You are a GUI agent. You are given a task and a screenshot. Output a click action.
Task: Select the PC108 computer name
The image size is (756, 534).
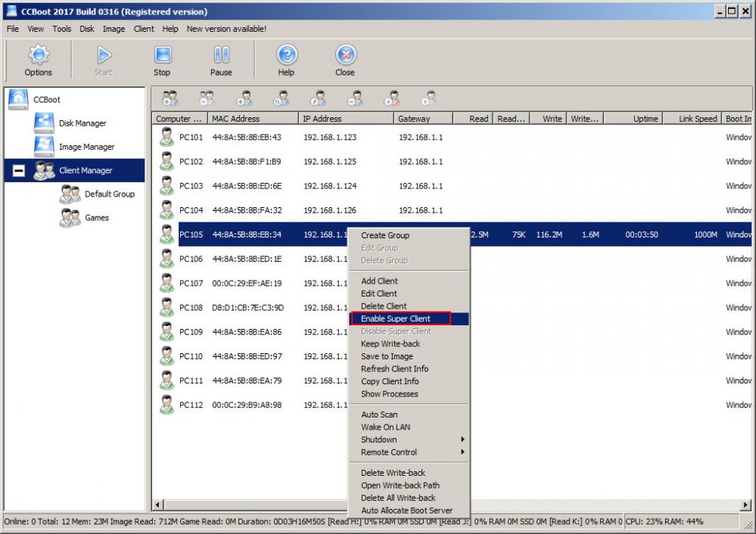click(x=191, y=308)
